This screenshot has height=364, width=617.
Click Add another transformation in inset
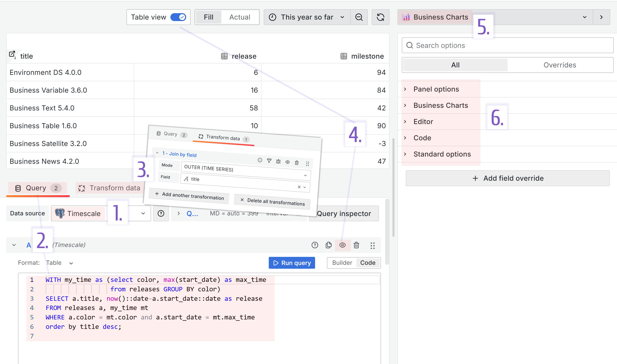189,196
